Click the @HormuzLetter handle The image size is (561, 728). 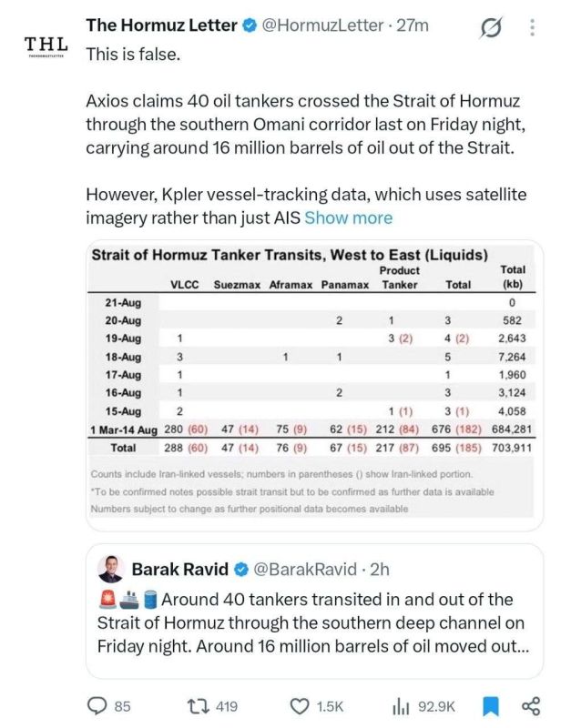(323, 25)
